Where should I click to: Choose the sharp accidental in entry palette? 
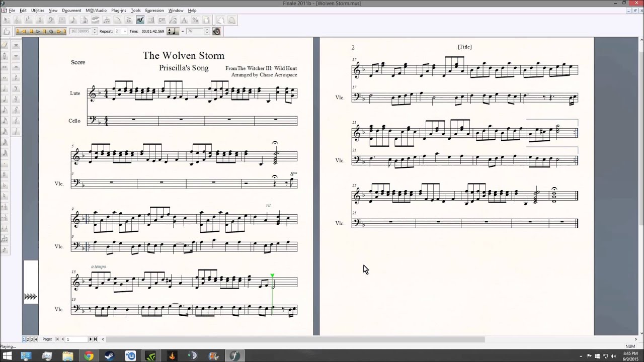5,174
